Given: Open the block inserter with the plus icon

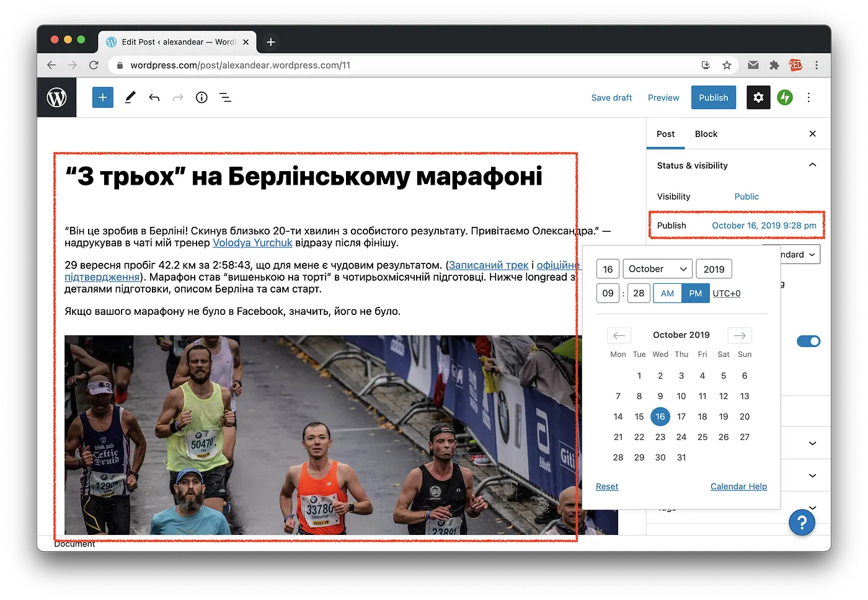Looking at the screenshot, I should [102, 97].
